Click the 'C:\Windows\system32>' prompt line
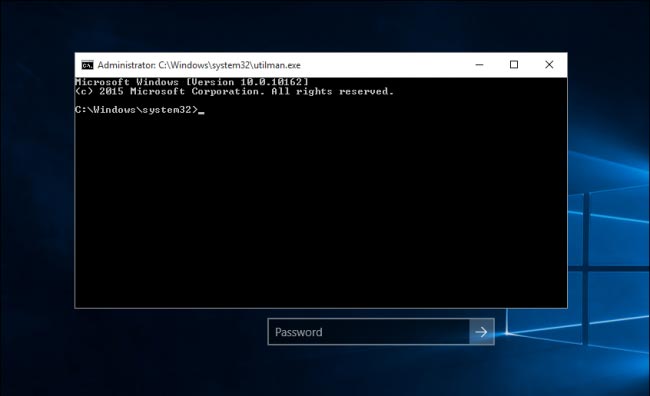Image resolution: width=650 pixels, height=396 pixels. [x=137, y=110]
